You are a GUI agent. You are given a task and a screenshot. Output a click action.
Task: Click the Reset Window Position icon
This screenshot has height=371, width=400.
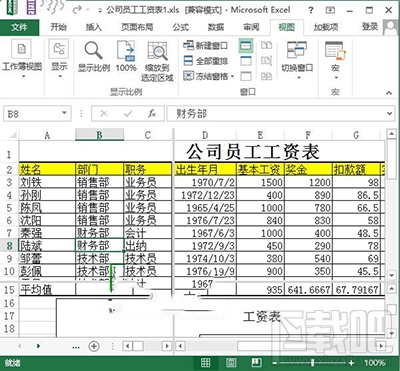coord(266,76)
